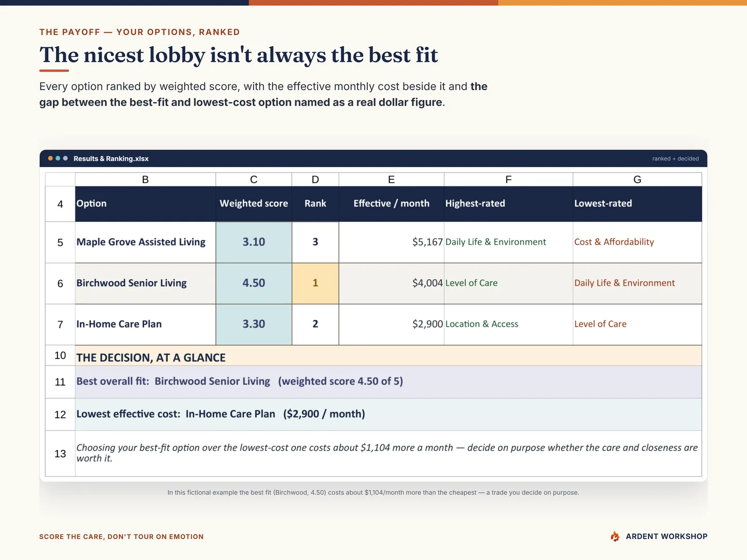The height and width of the screenshot is (560, 747).
Task: Click the $4,004 effective cost cell
Action: coord(391,283)
